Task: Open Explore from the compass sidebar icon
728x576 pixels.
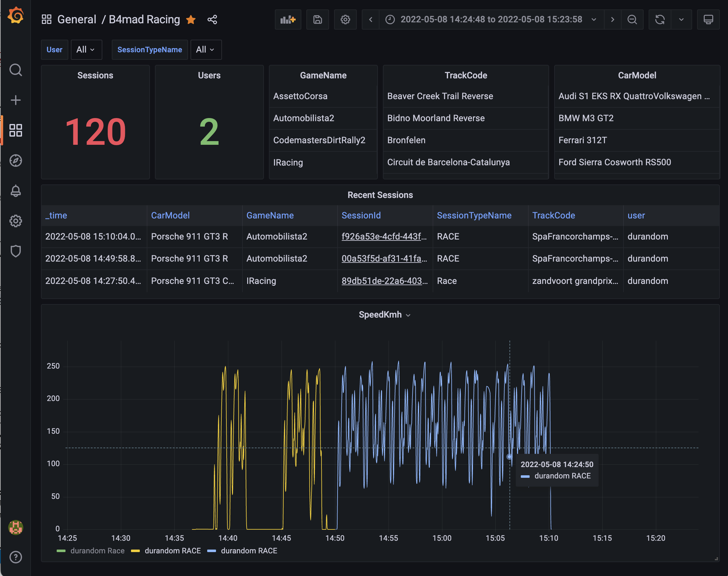Action: pyautogui.click(x=15, y=161)
